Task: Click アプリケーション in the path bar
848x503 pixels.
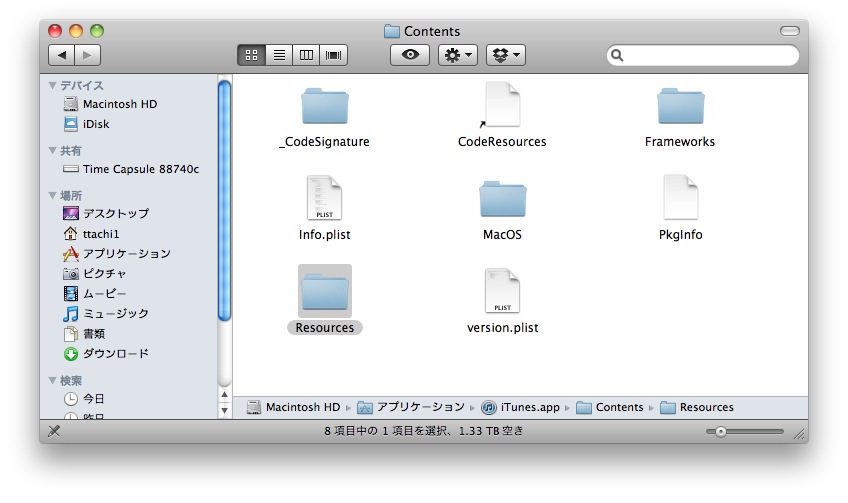Action: [x=411, y=408]
